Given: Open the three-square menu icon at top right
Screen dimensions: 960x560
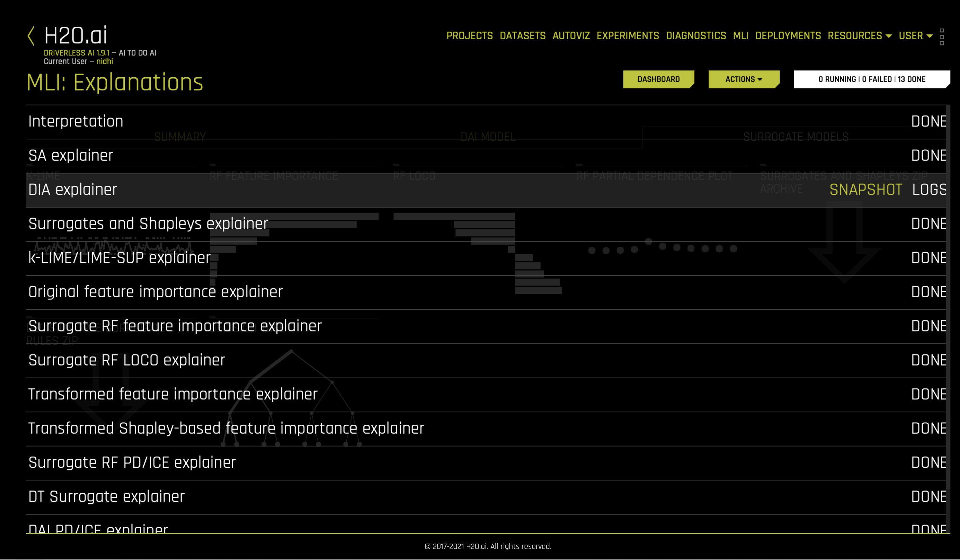Looking at the screenshot, I should [942, 37].
